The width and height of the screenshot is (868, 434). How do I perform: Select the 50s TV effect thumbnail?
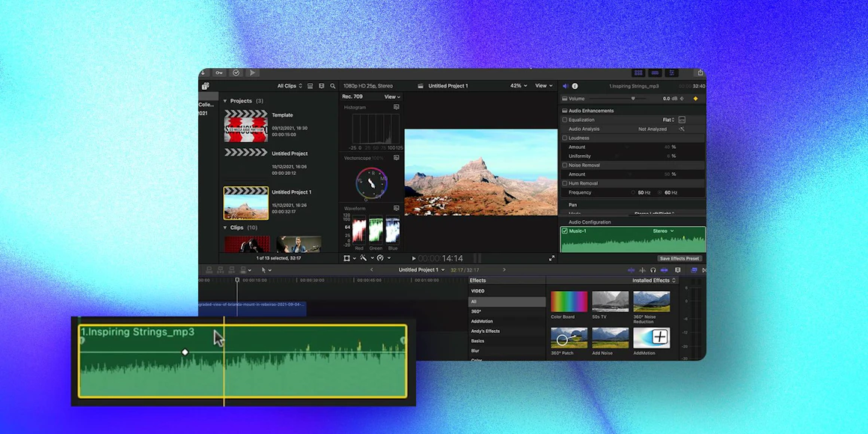click(610, 302)
